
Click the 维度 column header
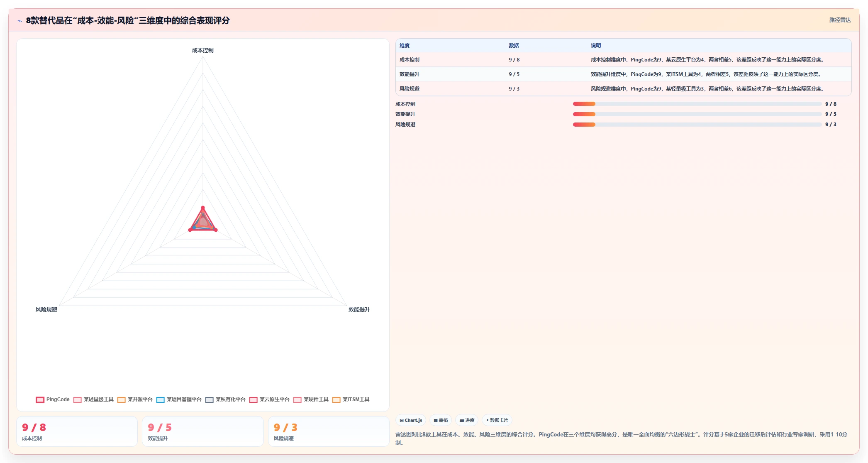[x=405, y=46]
